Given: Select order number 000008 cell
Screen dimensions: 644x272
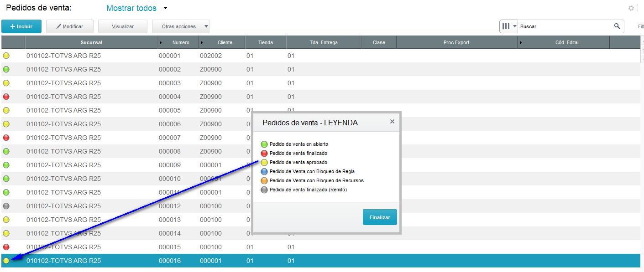Looking at the screenshot, I should point(170,151).
